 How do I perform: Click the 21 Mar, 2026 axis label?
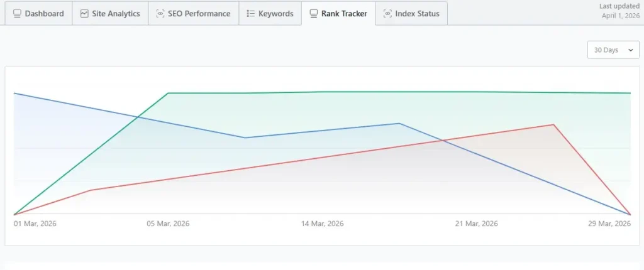476,224
